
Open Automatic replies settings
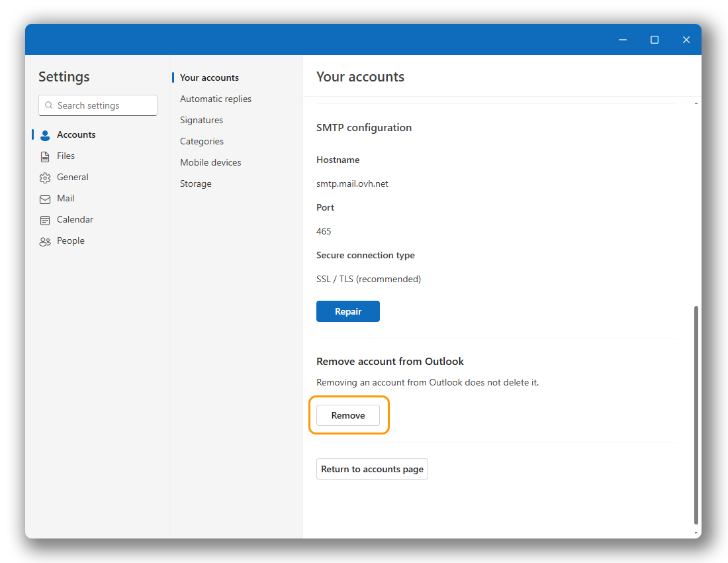pyautogui.click(x=216, y=99)
